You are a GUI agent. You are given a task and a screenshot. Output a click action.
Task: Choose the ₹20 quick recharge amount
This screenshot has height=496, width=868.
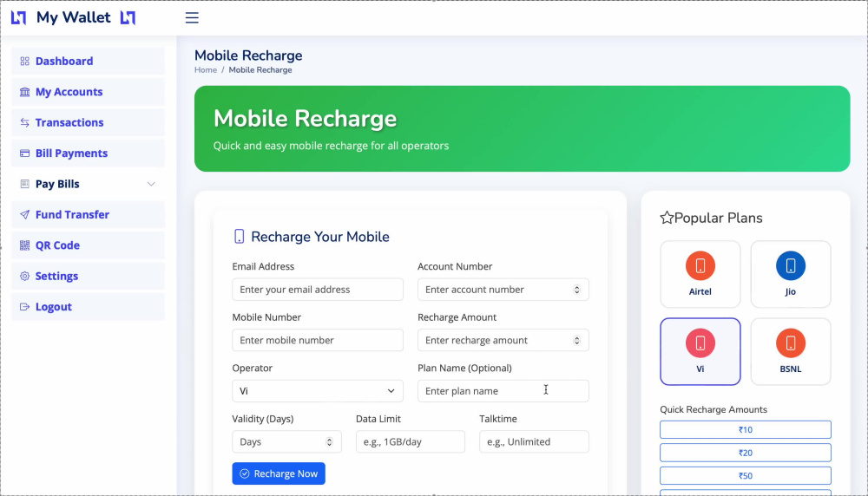(x=745, y=453)
